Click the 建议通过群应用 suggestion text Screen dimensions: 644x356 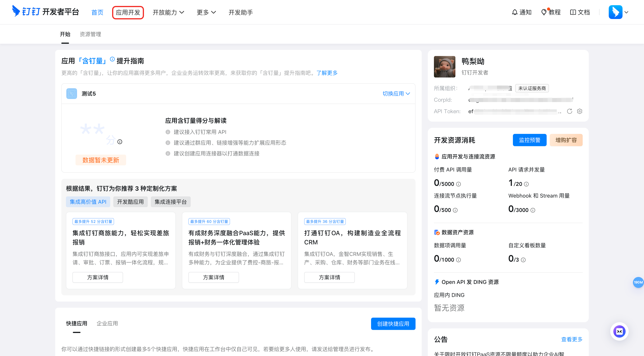tap(230, 143)
